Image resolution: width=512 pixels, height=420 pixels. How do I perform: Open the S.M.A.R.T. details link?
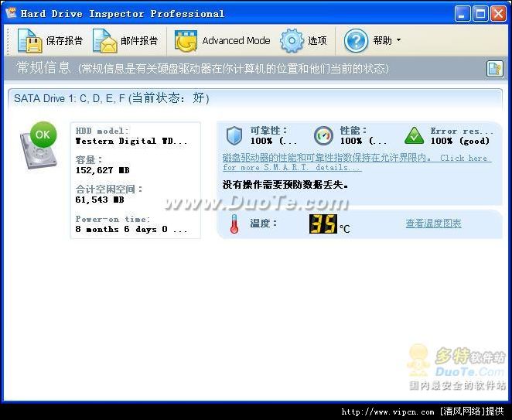pyautogui.click(x=357, y=162)
